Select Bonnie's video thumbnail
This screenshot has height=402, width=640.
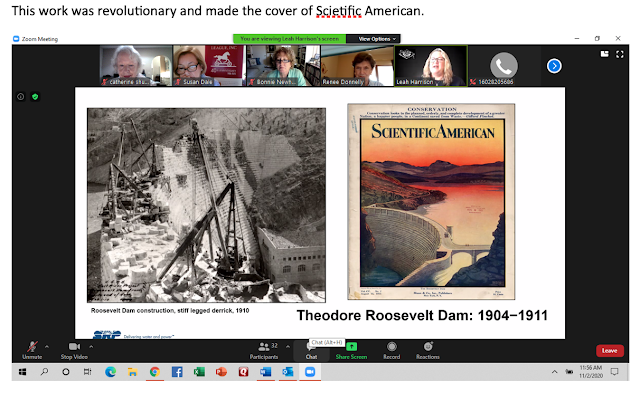[x=283, y=66]
